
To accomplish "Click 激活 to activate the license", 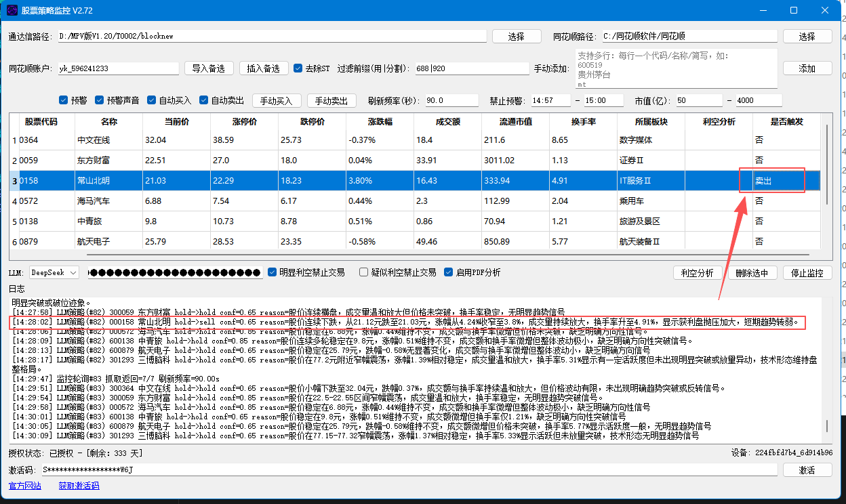I will 807,469.
